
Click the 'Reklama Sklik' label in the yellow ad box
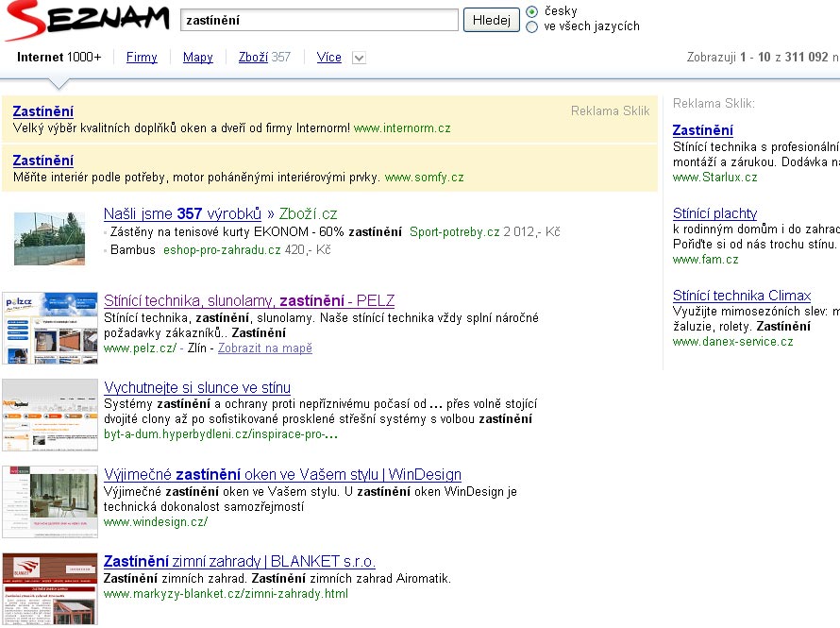tap(610, 110)
